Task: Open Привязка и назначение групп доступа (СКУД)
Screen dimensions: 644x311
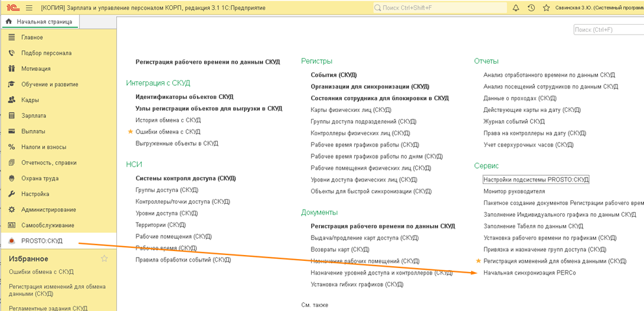Action: [545, 250]
